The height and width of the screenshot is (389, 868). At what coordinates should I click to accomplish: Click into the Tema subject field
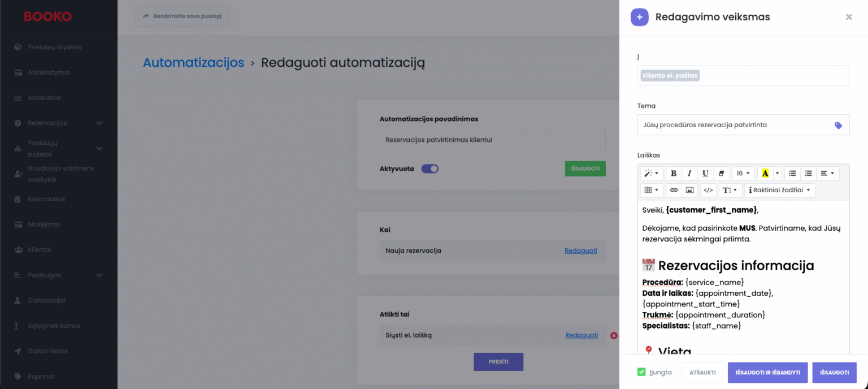(735, 125)
